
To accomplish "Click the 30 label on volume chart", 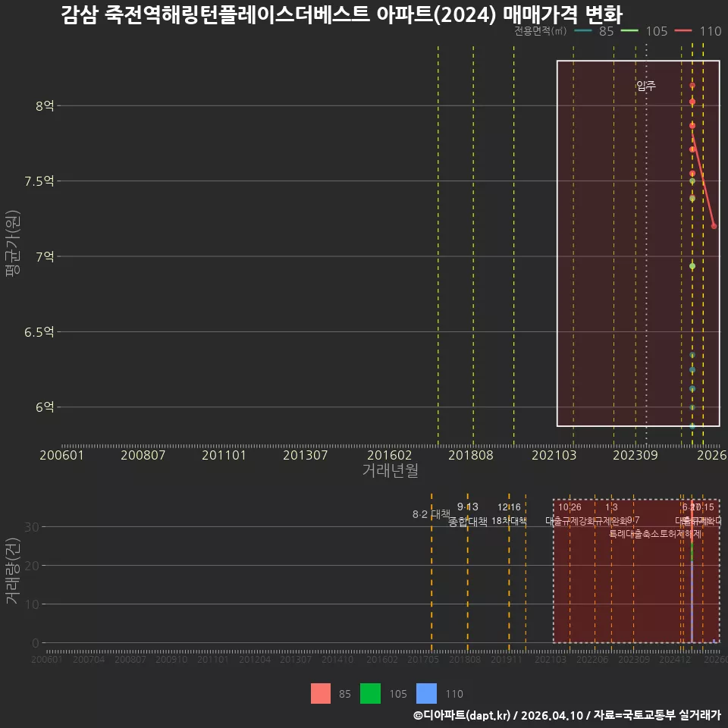I will [x=32, y=527].
